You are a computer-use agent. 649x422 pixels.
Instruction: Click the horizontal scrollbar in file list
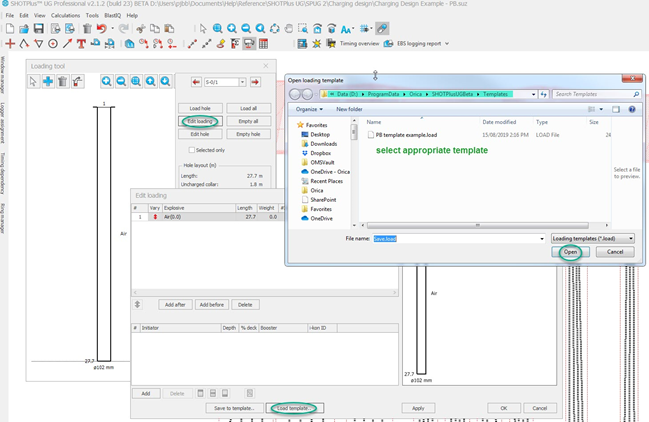477,225
